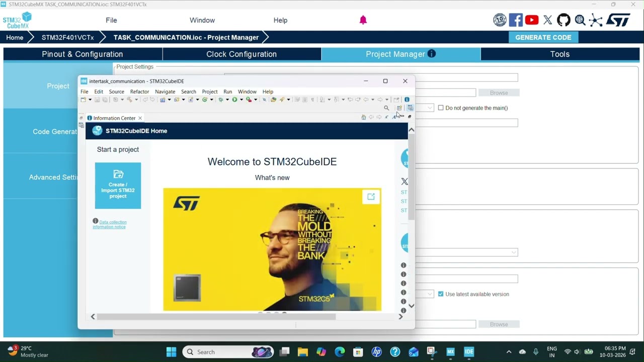Open the Source menu in STM32CubeIDE
The width and height of the screenshot is (644, 362).
[116, 92]
